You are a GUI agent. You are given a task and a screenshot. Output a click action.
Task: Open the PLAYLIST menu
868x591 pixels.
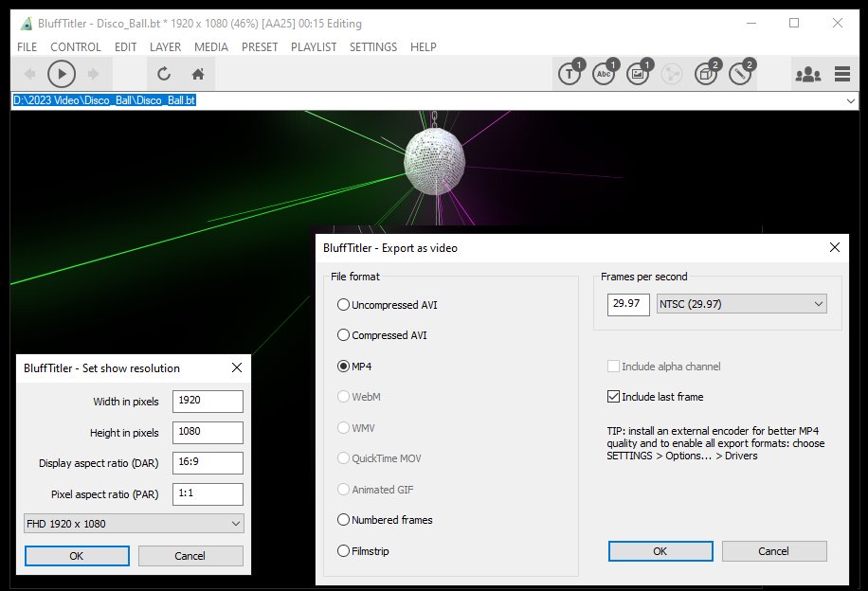click(314, 47)
